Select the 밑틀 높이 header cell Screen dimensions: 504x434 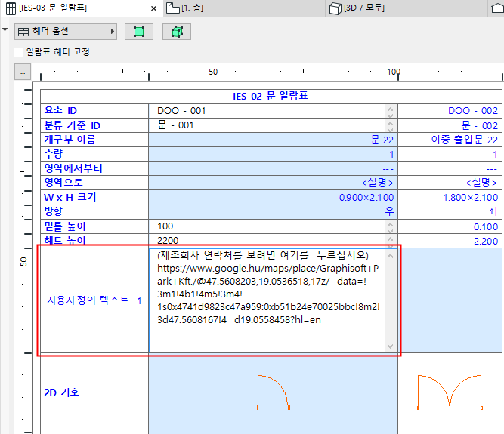pyautogui.click(x=94, y=226)
